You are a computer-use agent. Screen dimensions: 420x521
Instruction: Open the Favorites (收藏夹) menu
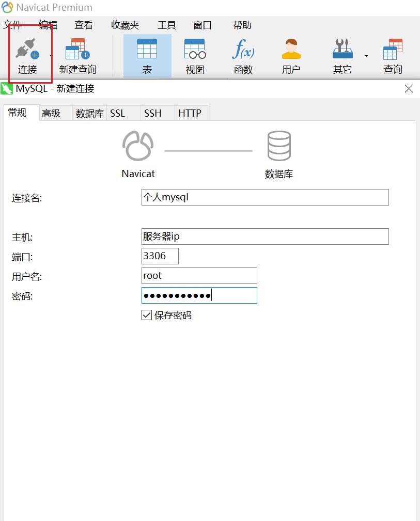click(x=125, y=25)
